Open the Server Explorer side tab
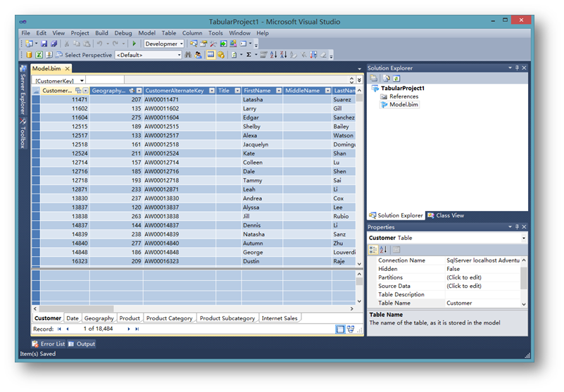 pyautogui.click(x=23, y=90)
